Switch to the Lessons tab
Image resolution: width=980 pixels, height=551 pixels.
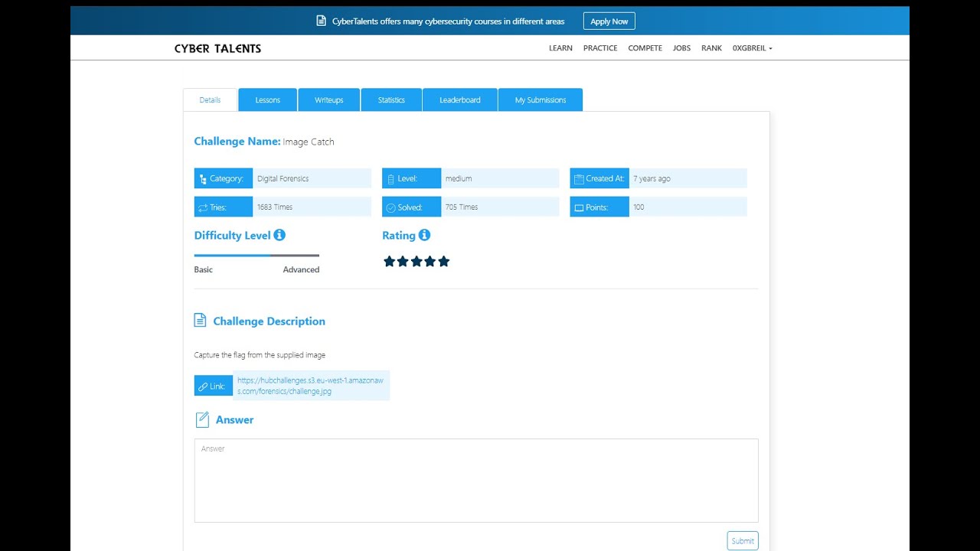click(x=268, y=100)
